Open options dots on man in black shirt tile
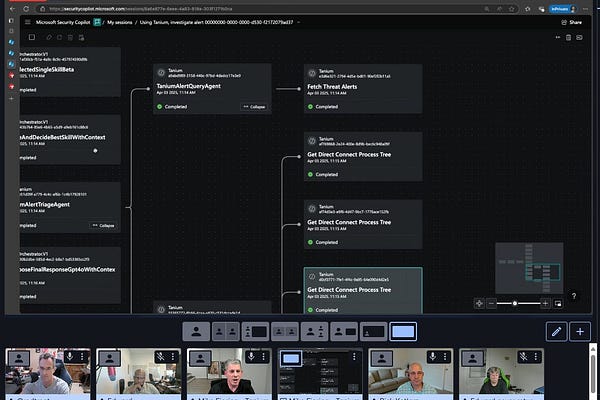Viewport: 600px width, 400px height. tap(263, 357)
